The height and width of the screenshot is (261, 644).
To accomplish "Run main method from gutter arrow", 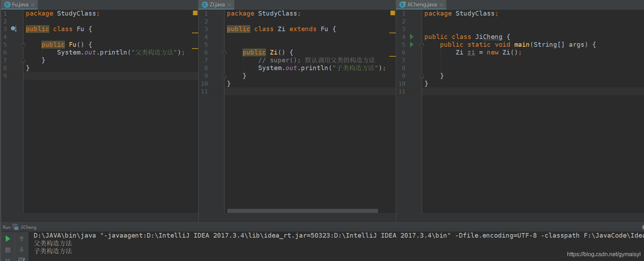I will (x=412, y=44).
